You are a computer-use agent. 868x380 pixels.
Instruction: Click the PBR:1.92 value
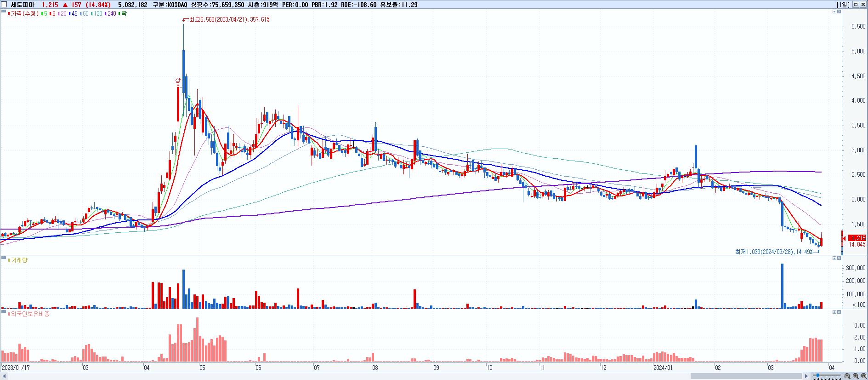coord(323,5)
